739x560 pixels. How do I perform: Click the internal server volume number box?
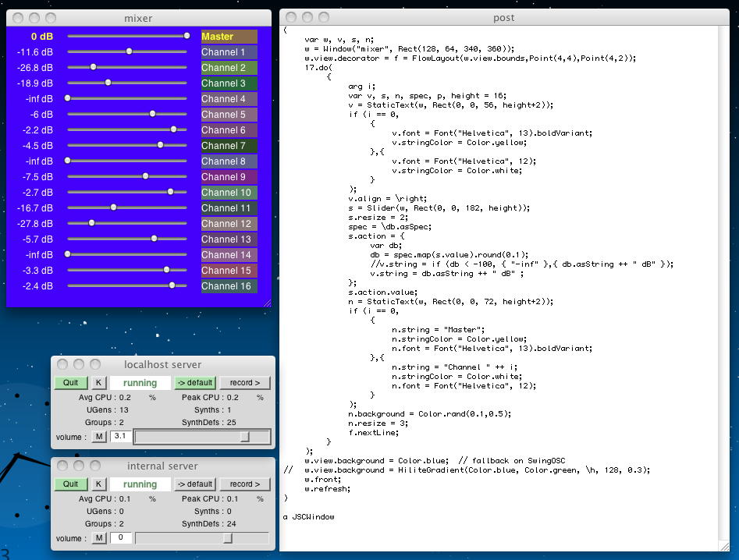tap(120, 538)
